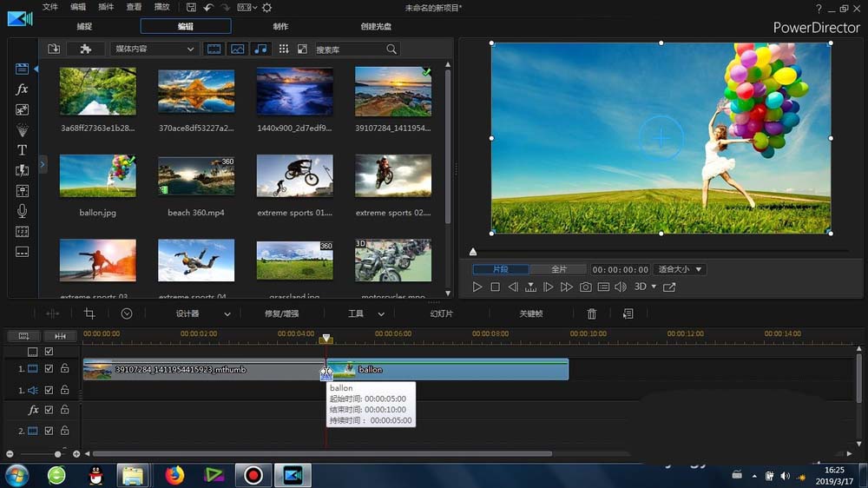Select the beach 360.mp4 thumbnail
Viewport: 868px width, 488px height.
click(196, 176)
